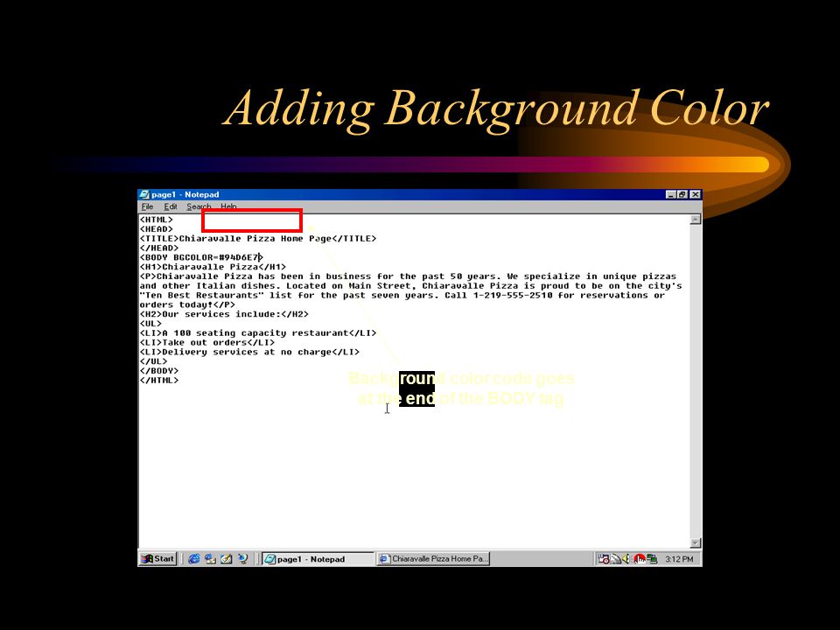The width and height of the screenshot is (840, 630).
Task: Click the two-monitors network tray icon
Action: pyautogui.click(x=652, y=559)
